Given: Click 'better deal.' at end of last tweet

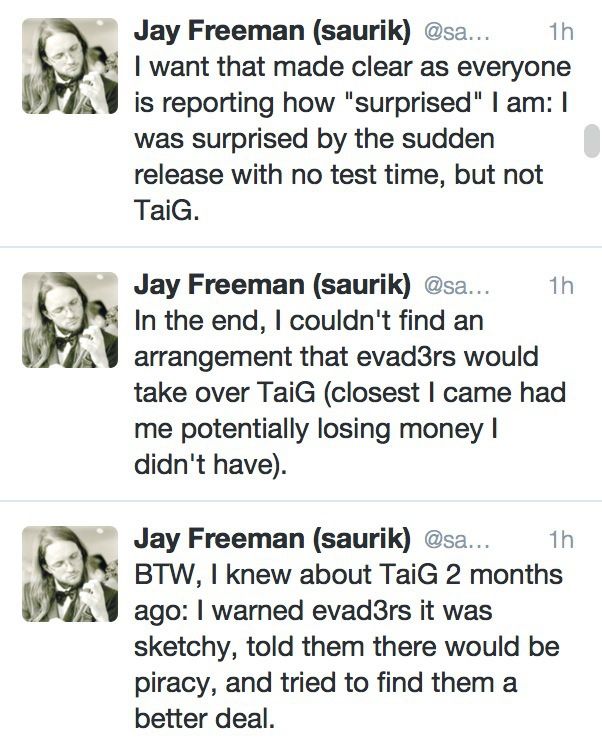Looking at the screenshot, I should click(205, 718).
